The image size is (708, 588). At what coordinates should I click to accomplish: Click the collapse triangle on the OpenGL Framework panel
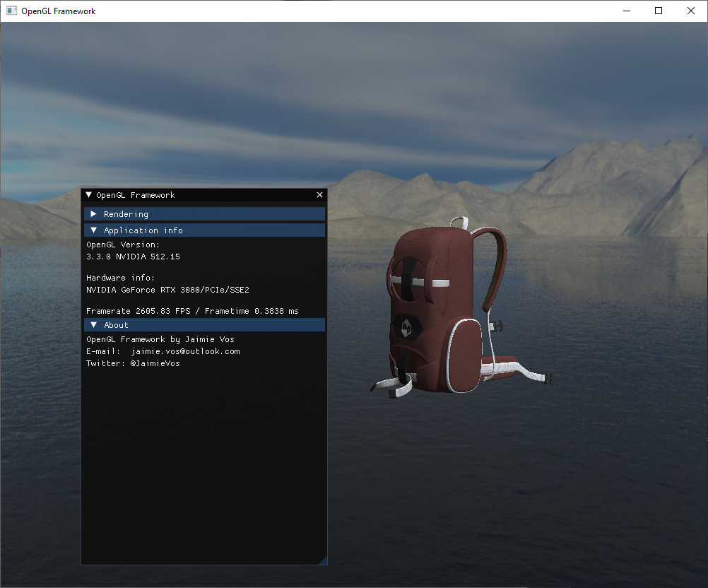click(89, 195)
